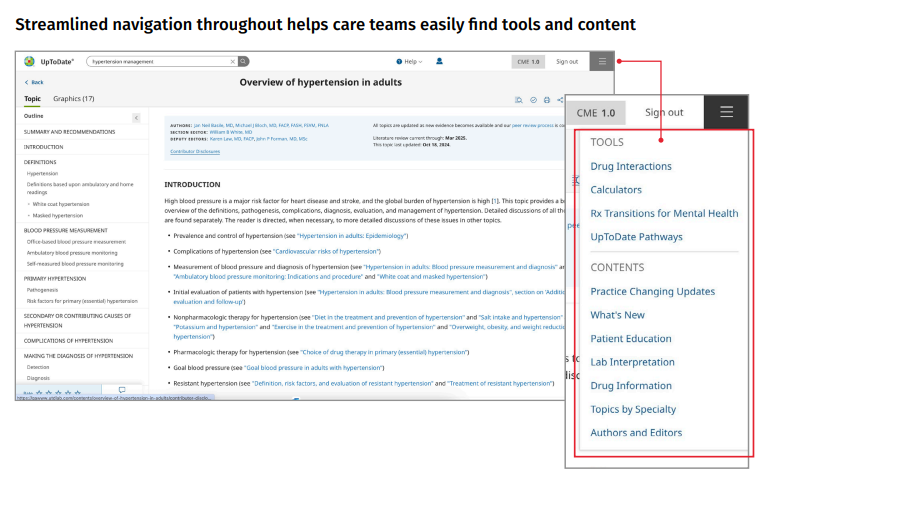904x523 pixels.
Task: Click section editor William B White, MD
Action: point(231,132)
